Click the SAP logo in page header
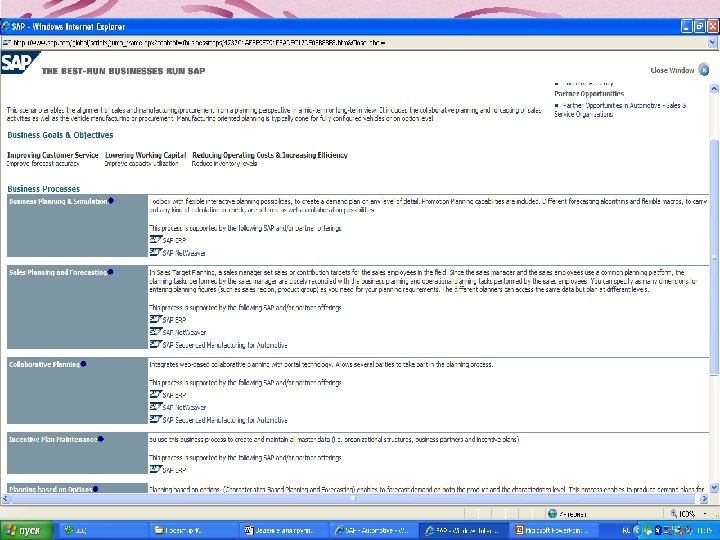 [20, 62]
